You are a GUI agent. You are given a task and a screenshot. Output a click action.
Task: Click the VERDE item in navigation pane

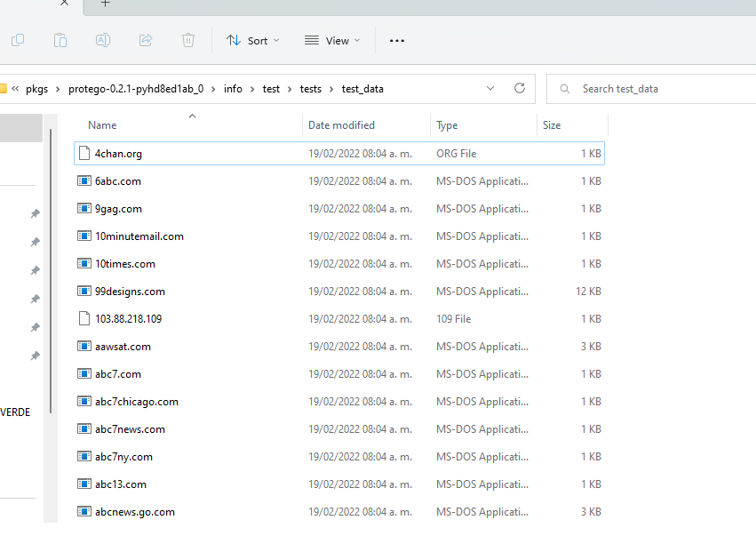[x=15, y=412]
